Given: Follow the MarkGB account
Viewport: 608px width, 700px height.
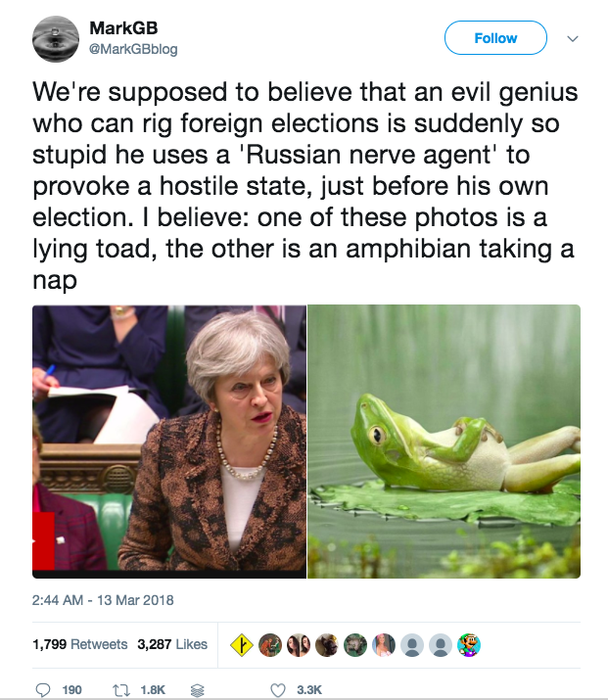Looking at the screenshot, I should point(494,38).
